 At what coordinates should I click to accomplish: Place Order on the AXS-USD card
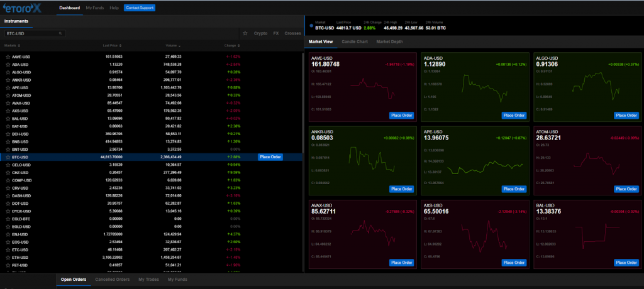coord(514,263)
